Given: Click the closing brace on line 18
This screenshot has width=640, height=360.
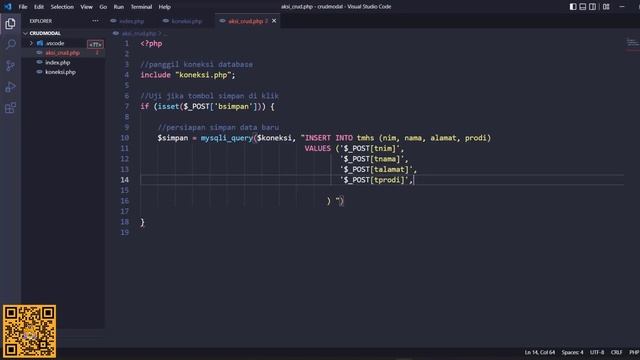Looking at the screenshot, I should pyautogui.click(x=142, y=222).
